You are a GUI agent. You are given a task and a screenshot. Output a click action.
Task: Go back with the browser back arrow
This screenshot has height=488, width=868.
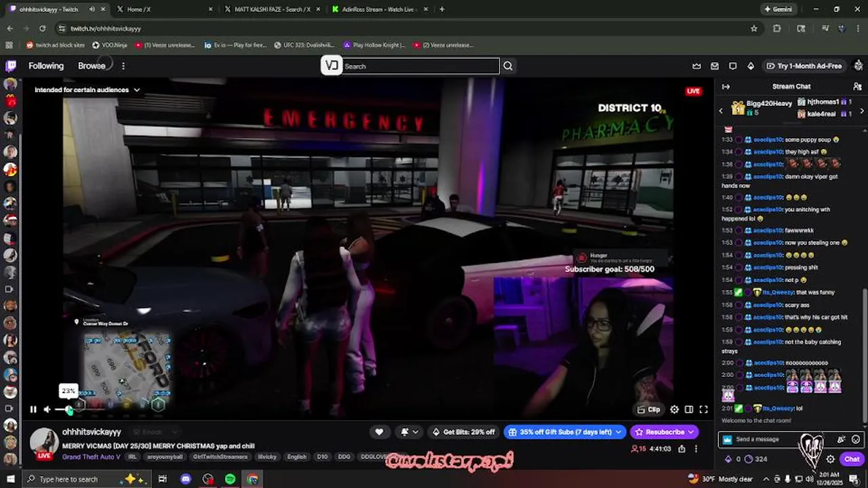tap(9, 28)
